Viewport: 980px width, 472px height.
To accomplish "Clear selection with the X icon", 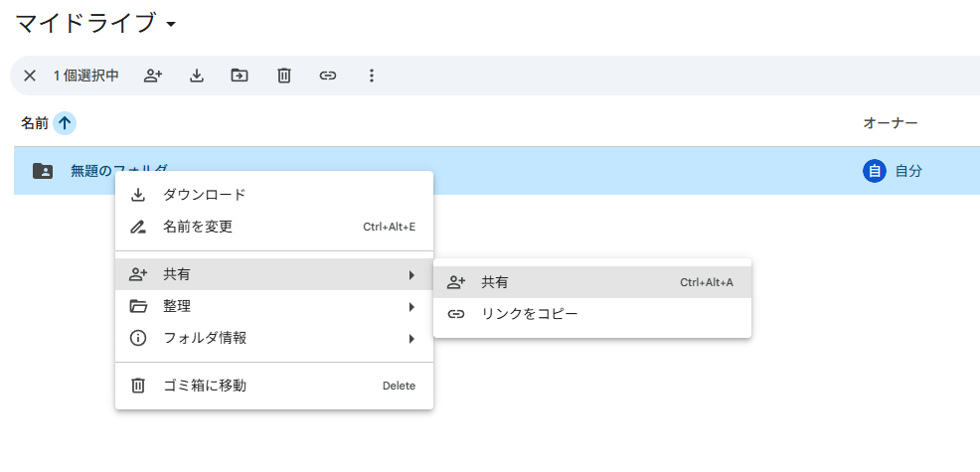I will [x=30, y=76].
